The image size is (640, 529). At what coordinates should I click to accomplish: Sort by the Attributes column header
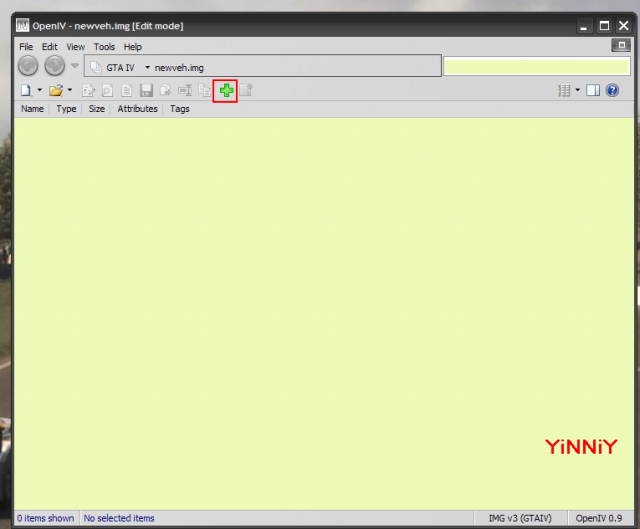(138, 109)
